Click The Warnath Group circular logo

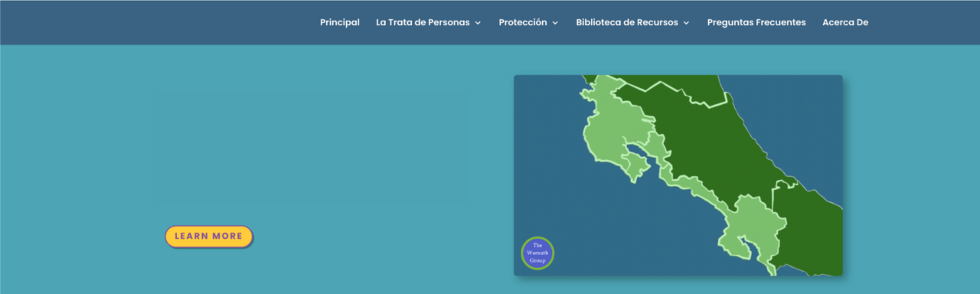point(537,253)
